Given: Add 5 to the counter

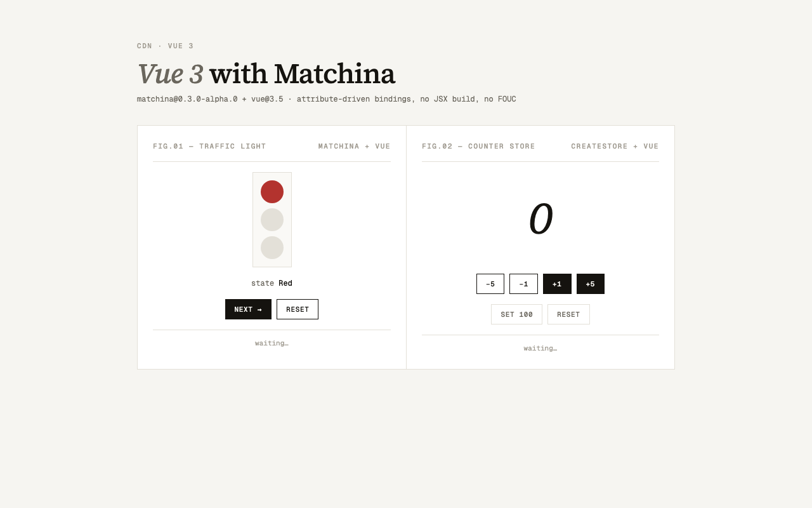Looking at the screenshot, I should pyautogui.click(x=591, y=284).
